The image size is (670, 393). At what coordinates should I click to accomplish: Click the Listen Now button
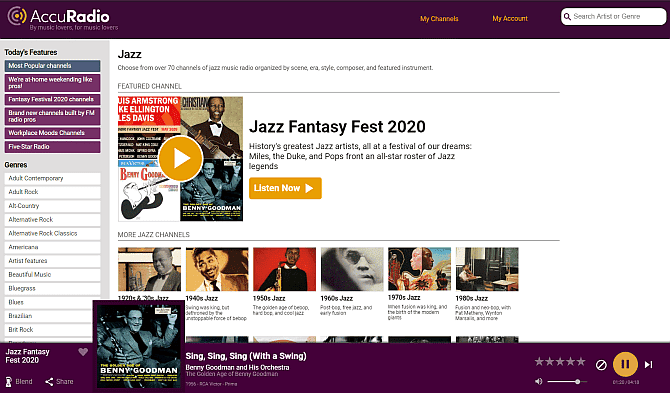pyautogui.click(x=285, y=188)
